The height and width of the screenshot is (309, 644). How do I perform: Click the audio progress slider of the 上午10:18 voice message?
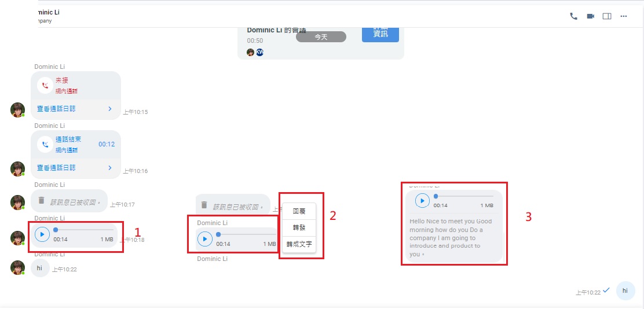83,230
